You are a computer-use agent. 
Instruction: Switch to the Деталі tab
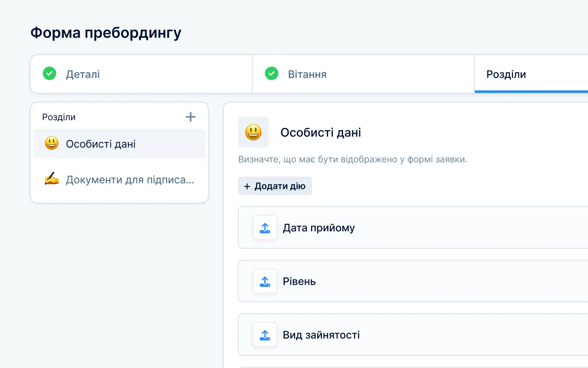[x=83, y=74]
